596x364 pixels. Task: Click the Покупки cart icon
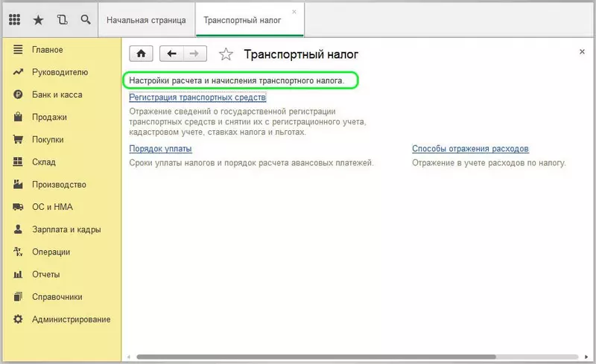(x=18, y=139)
